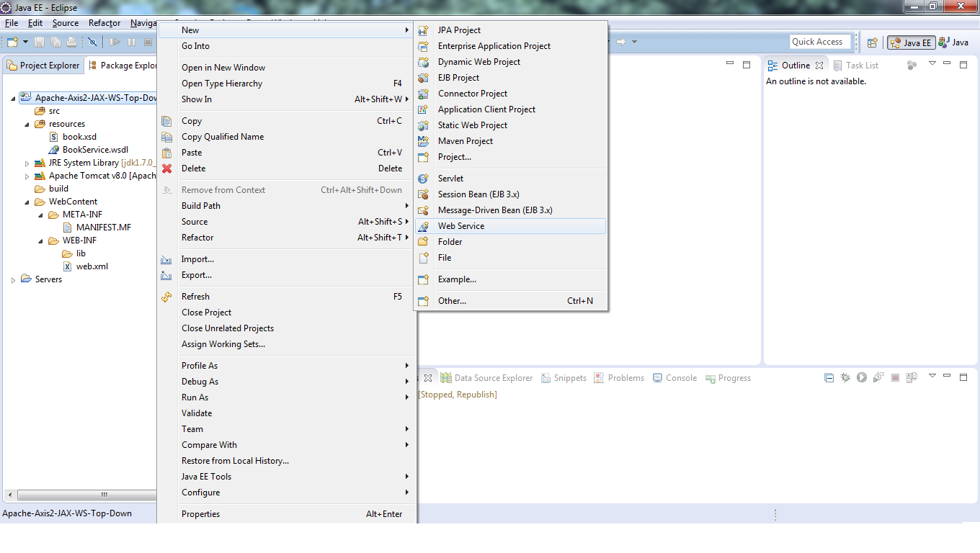The height and width of the screenshot is (553, 980).
Task: Open the Outline view menu triangle
Action: (x=932, y=63)
